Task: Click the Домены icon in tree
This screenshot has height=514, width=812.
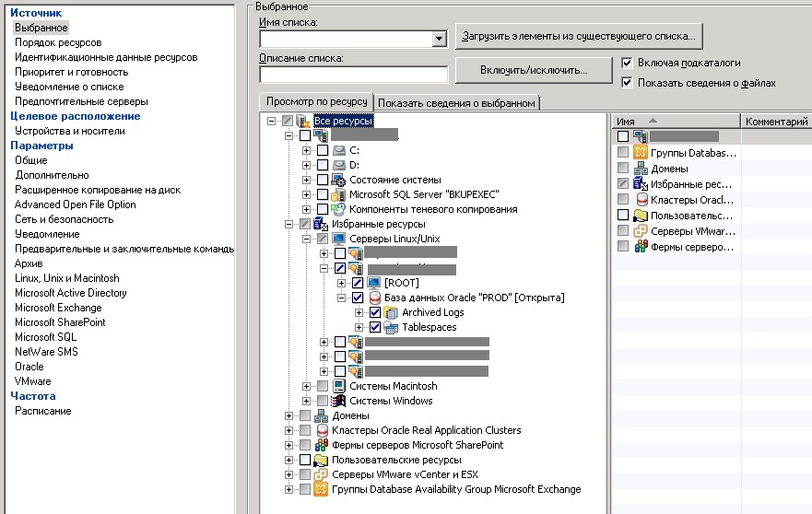Action: tap(321, 415)
